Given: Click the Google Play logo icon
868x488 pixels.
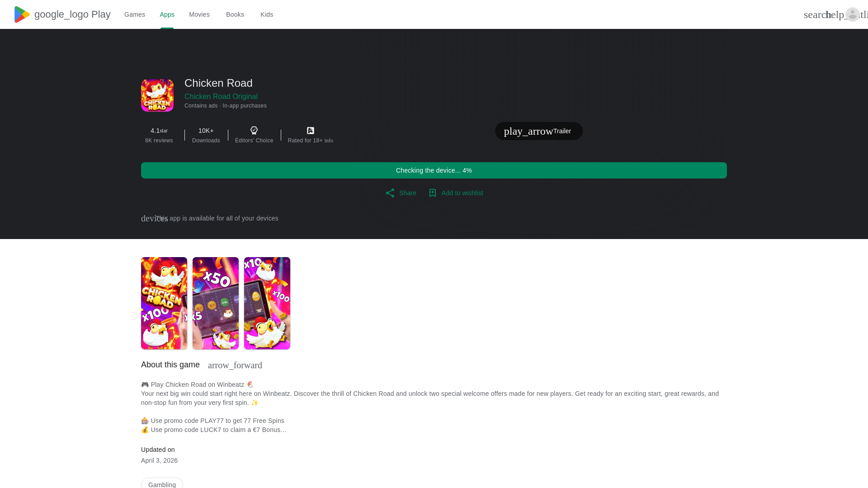Looking at the screenshot, I should (x=22, y=14).
